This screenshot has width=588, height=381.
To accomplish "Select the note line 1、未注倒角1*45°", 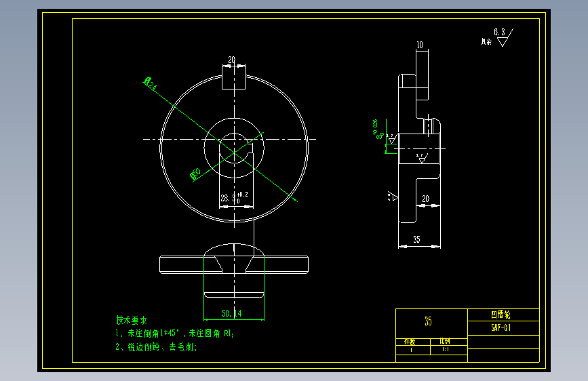I will coord(175,334).
